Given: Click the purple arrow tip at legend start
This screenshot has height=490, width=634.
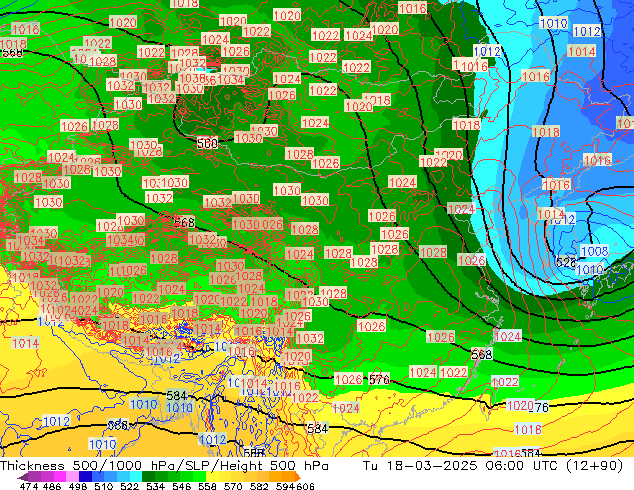Looking at the screenshot, I should pos(23,477).
